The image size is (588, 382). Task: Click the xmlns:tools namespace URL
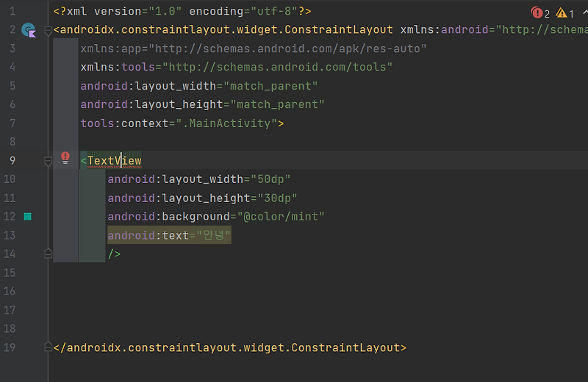coord(278,67)
